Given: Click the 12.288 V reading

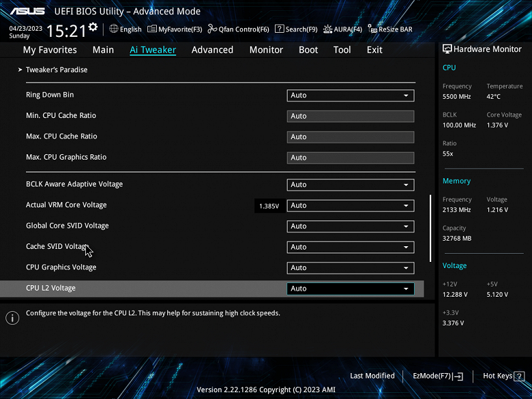Looking at the screenshot, I should click(455, 295).
